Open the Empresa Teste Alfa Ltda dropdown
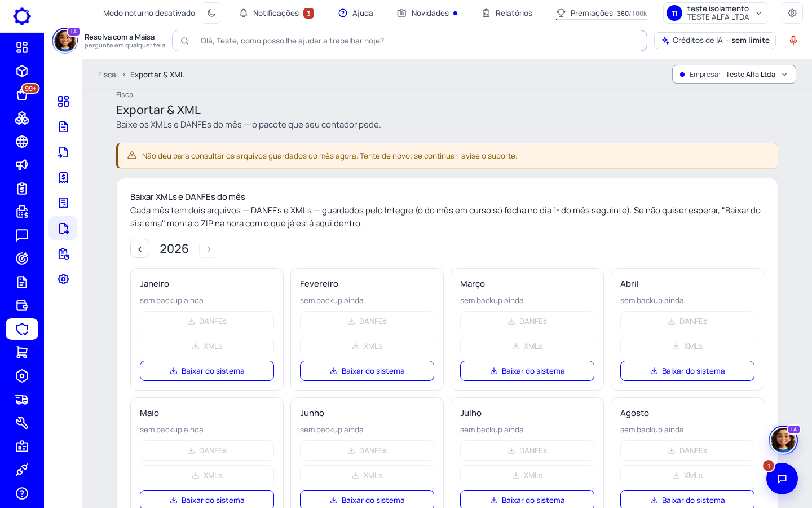 [734, 75]
